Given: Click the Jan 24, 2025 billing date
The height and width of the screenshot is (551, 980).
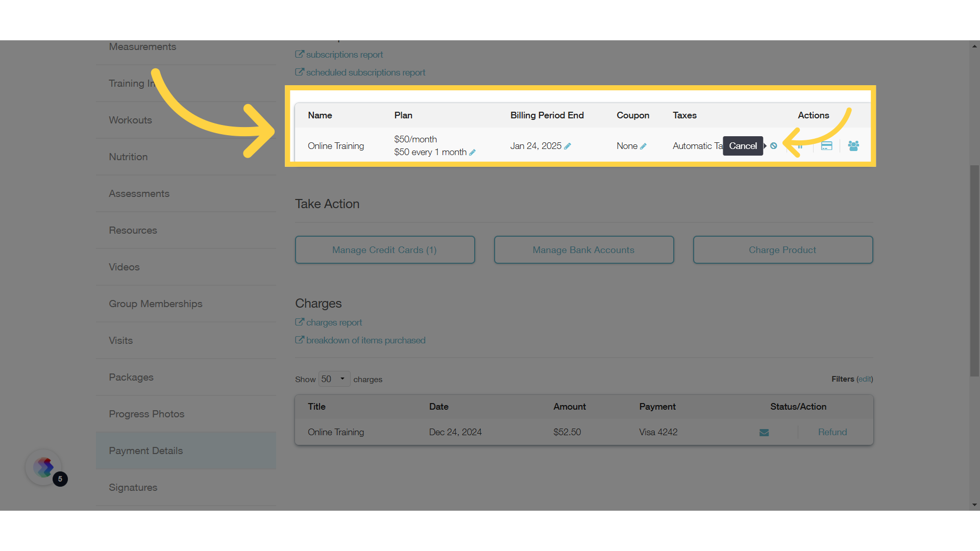Looking at the screenshot, I should (x=536, y=146).
